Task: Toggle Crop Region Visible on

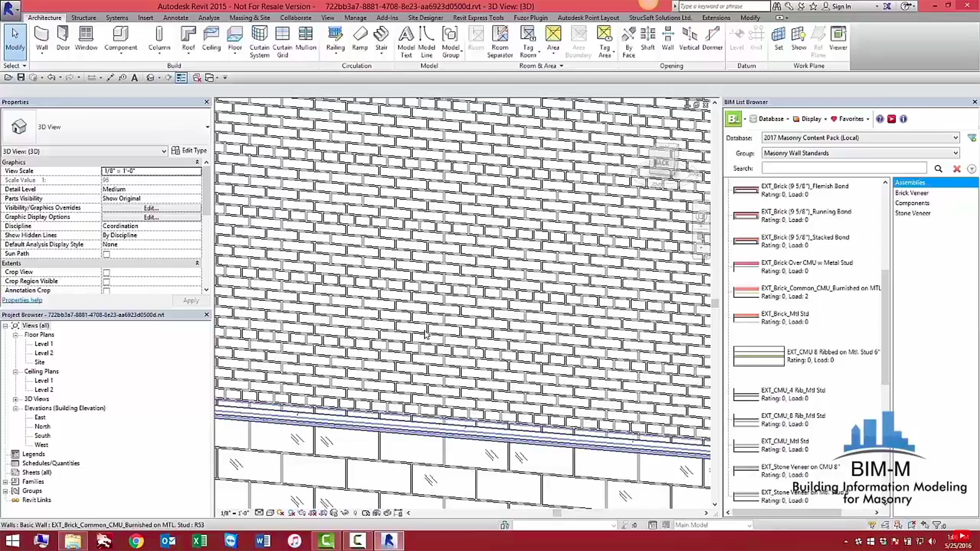Action: [x=106, y=281]
